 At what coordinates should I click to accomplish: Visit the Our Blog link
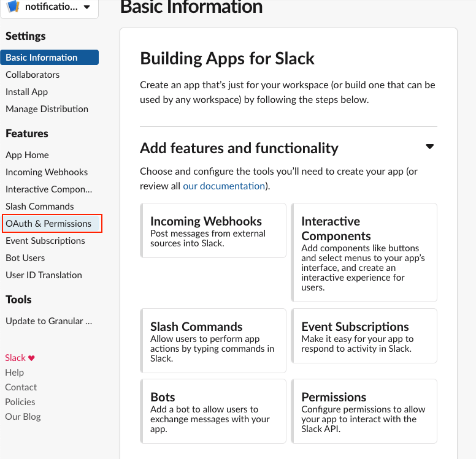click(23, 417)
